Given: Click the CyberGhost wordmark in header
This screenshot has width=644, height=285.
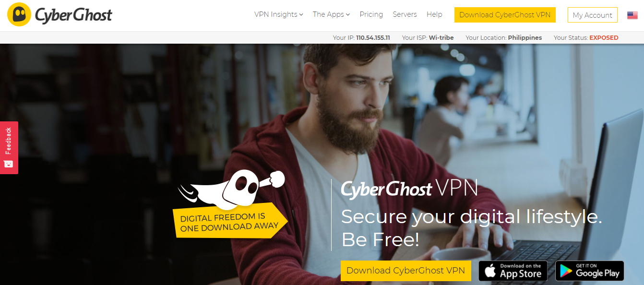Looking at the screenshot, I should click(73, 15).
